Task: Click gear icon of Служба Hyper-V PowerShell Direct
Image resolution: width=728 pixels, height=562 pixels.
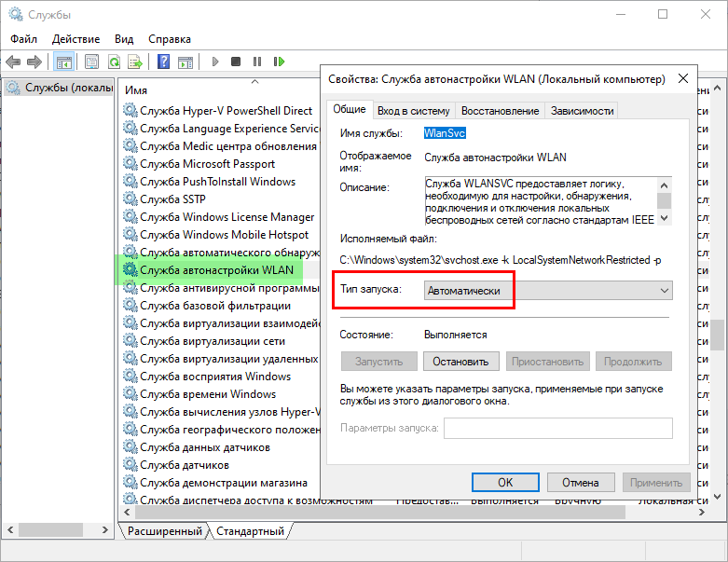Action: point(130,111)
